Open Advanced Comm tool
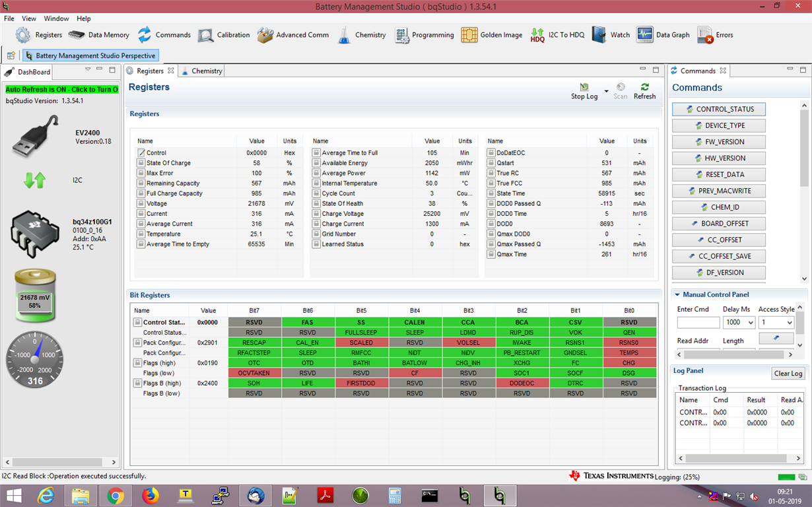This screenshot has height=507, width=812. click(292, 35)
